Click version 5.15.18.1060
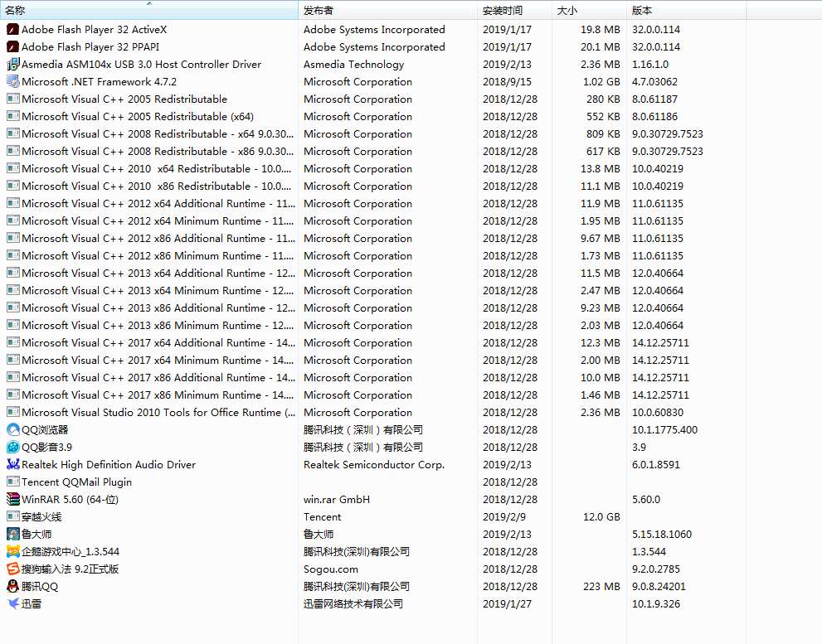 [662, 534]
